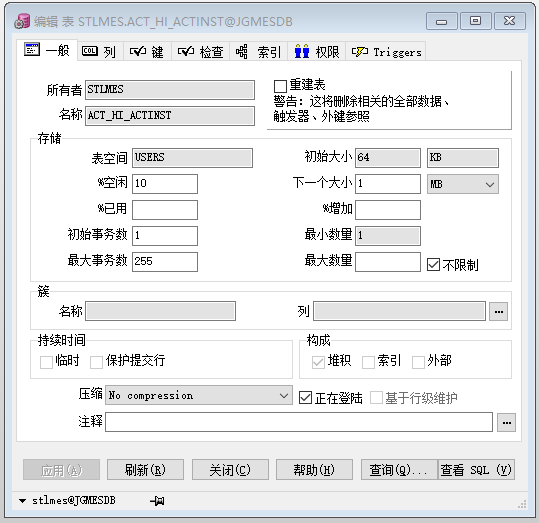Open the connection arrow beside stlmes@JGMESDB
This screenshot has height=523, width=539.
(22, 501)
